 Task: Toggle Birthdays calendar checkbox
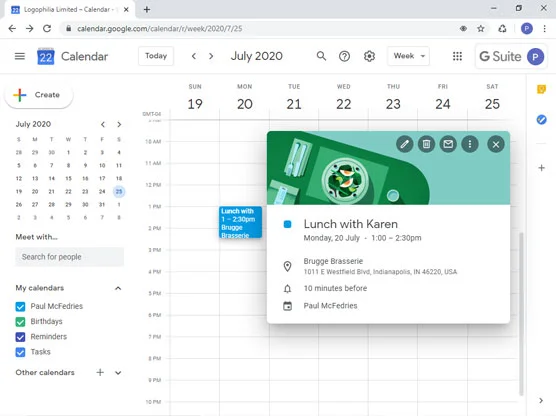[x=21, y=322]
